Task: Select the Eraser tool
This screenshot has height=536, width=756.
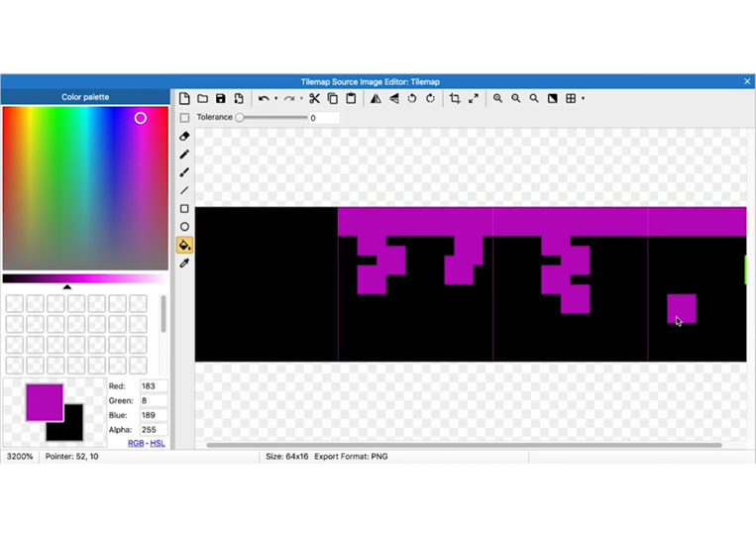Action: click(x=184, y=137)
